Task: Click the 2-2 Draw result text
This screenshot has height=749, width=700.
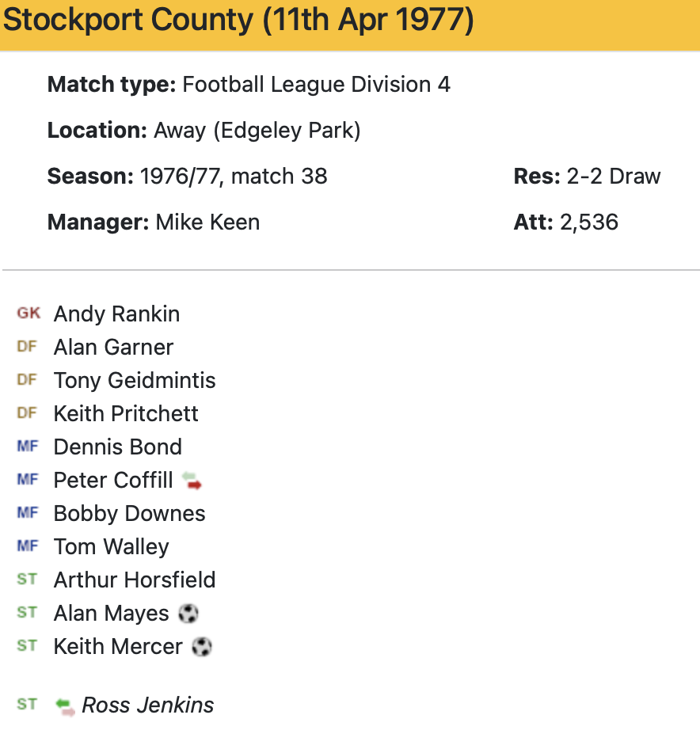Action: tap(613, 176)
